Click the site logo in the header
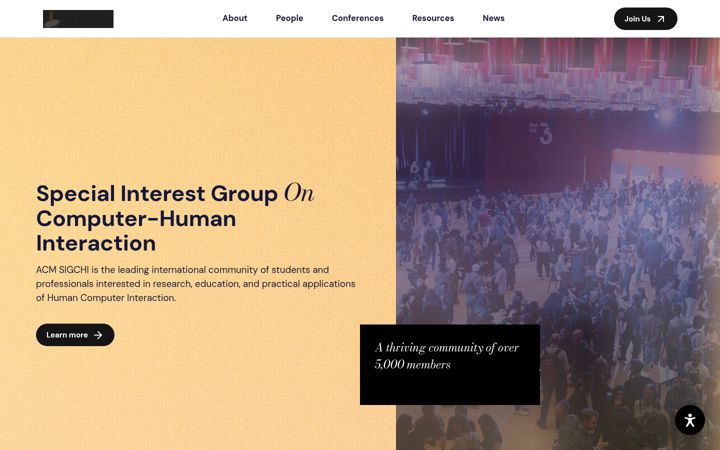The width and height of the screenshot is (720, 450). pos(78,19)
